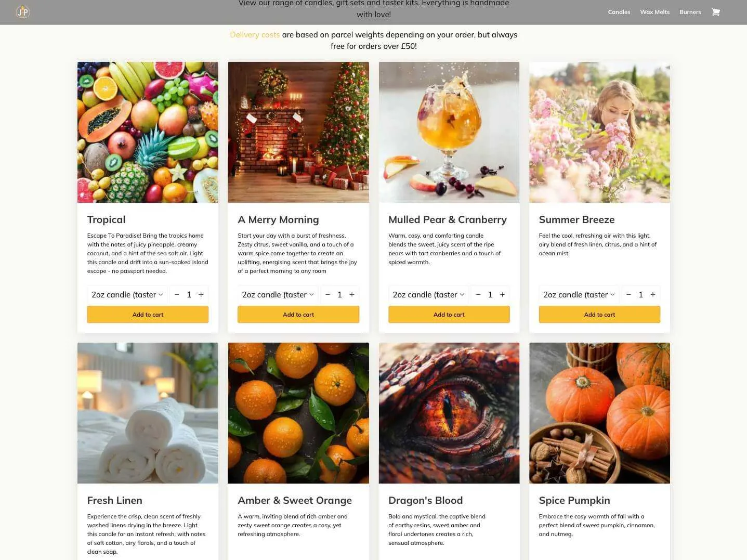Screen dimensions: 747x560
Task: Increase quantity for Tropical candle
Action: pos(201,294)
